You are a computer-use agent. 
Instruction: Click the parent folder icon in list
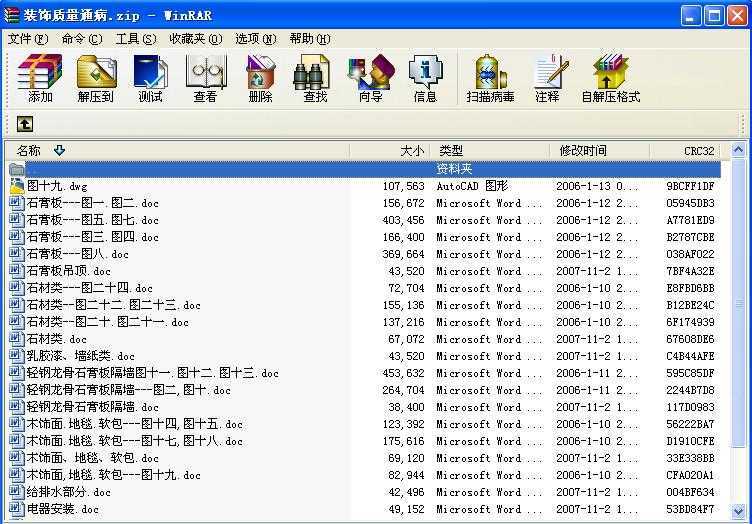(x=17, y=169)
